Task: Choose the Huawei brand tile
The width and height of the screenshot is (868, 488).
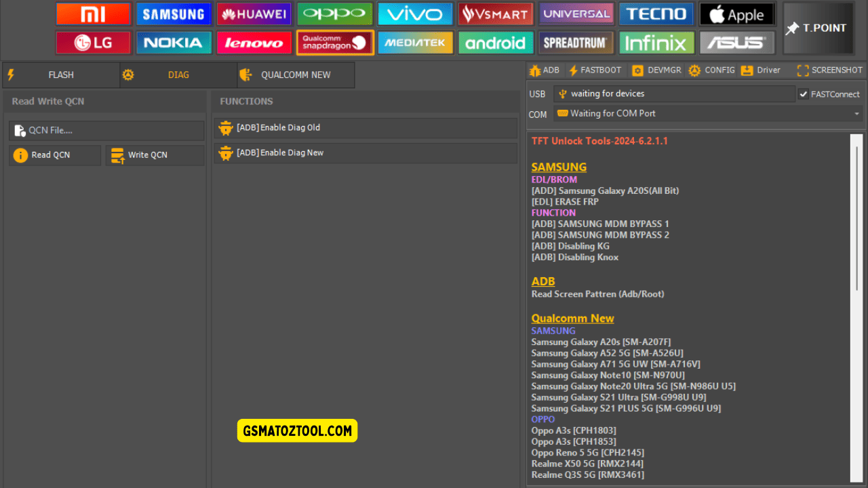Action: point(254,14)
